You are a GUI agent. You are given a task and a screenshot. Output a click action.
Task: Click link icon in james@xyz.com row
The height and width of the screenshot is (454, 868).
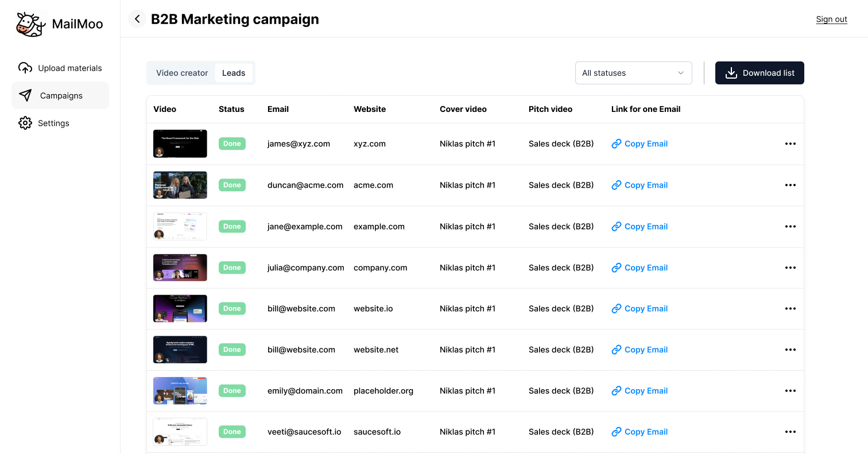tap(617, 144)
